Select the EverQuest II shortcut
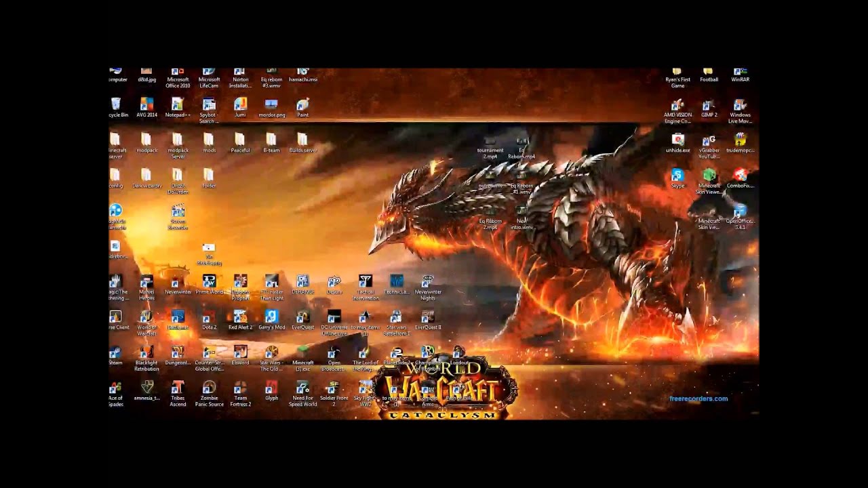This screenshot has width=868, height=488. click(x=428, y=320)
